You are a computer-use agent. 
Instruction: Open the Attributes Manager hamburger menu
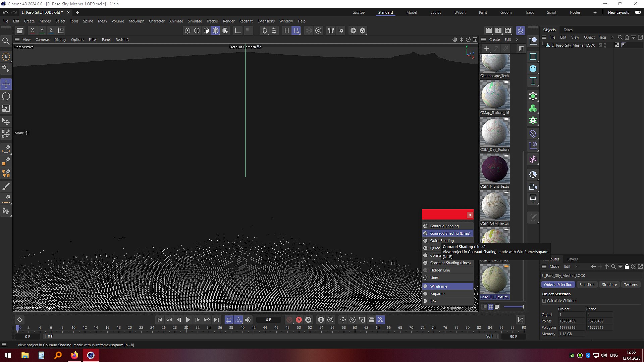[544, 266]
